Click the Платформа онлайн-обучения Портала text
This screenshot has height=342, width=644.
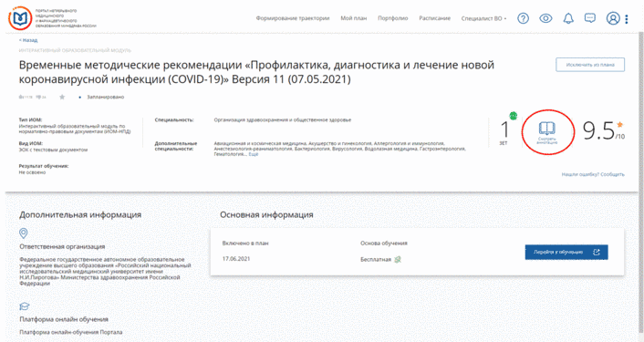pyautogui.click(x=70, y=332)
